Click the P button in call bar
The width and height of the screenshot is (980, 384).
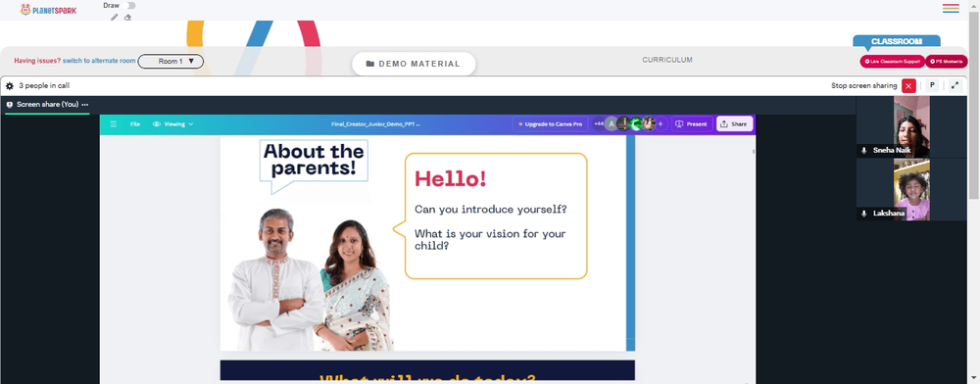coord(932,85)
